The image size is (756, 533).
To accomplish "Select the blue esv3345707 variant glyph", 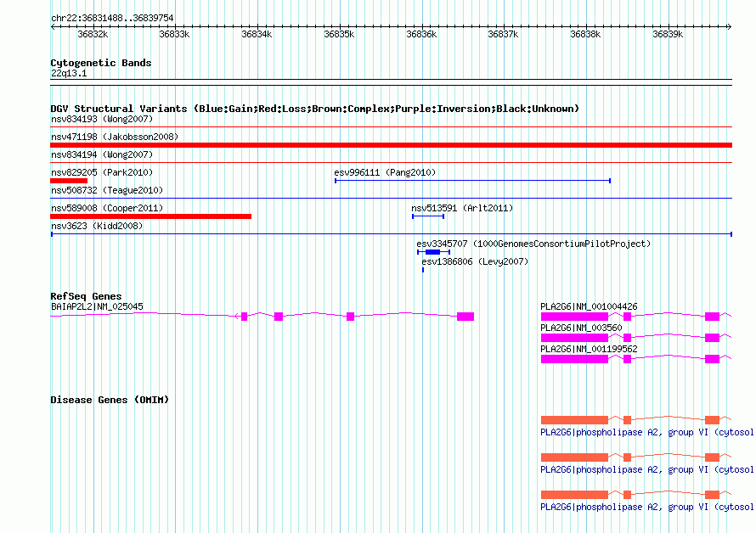I will click(x=433, y=252).
